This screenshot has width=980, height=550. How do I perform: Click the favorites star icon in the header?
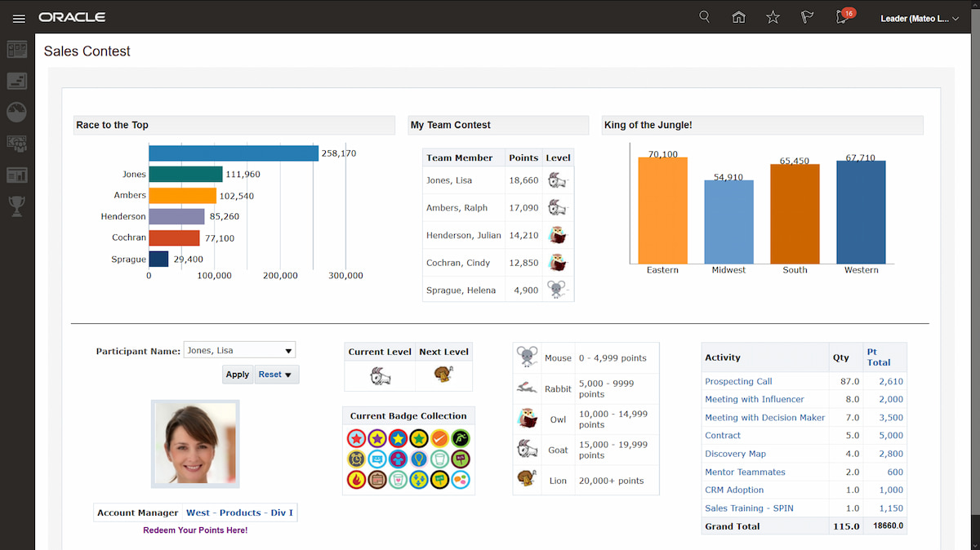pos(773,17)
